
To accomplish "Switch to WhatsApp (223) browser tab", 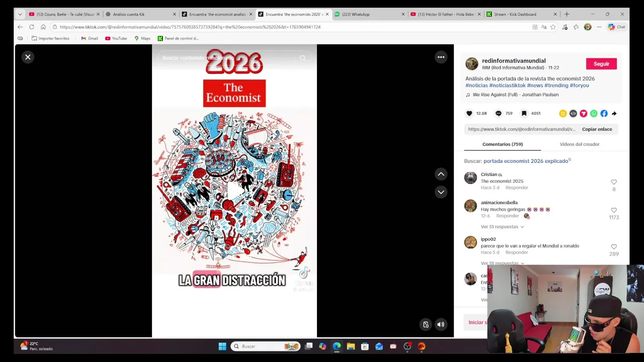I will tap(370, 14).
